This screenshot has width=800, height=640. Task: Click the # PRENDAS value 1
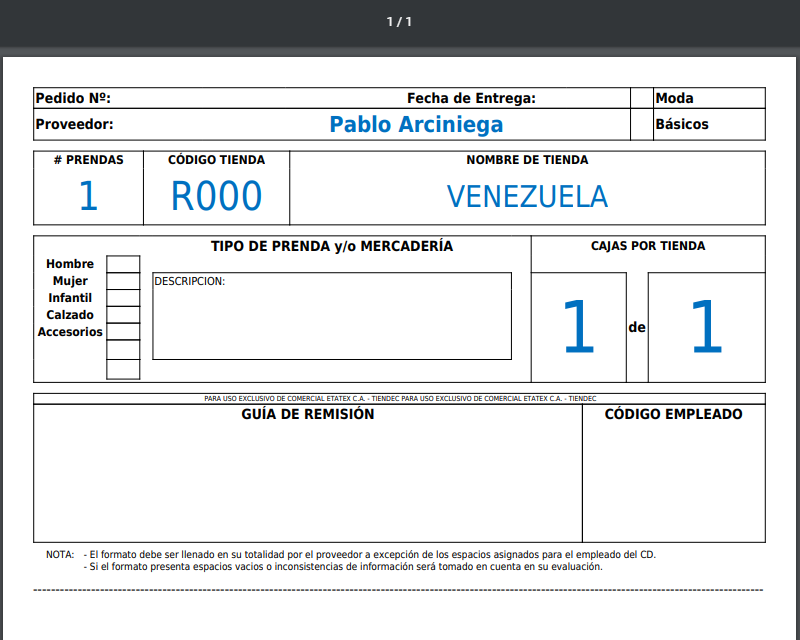[88, 196]
